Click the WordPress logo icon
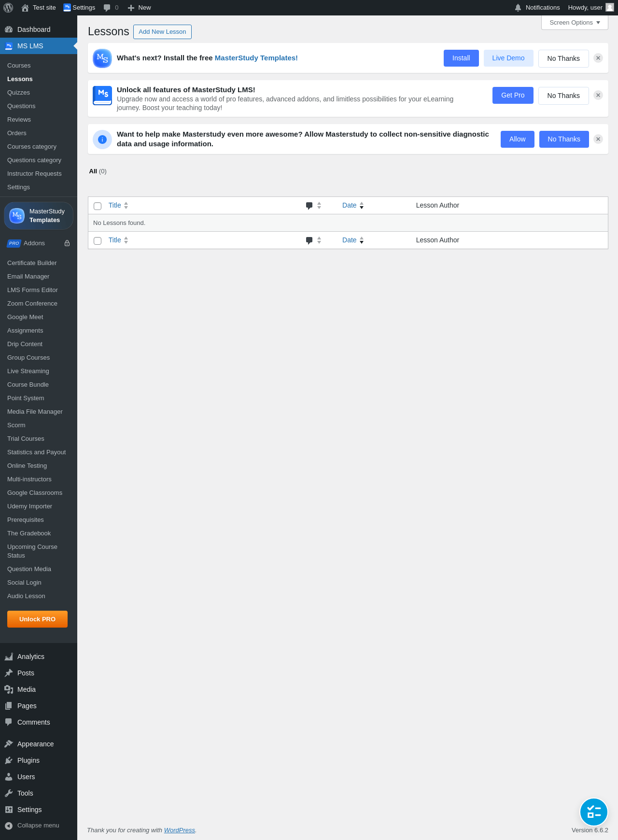Screen dimensions: 618x840 click(8, 8)
